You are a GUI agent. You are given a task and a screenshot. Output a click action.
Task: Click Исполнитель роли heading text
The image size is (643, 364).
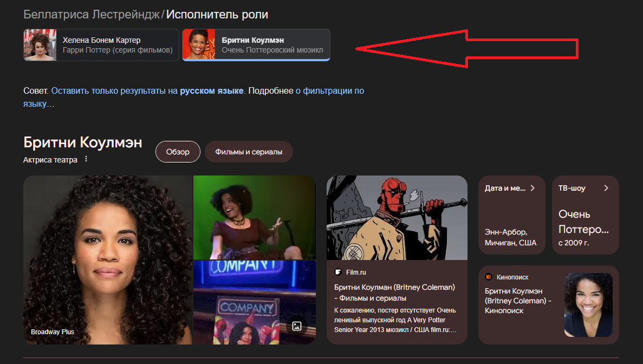tap(217, 14)
